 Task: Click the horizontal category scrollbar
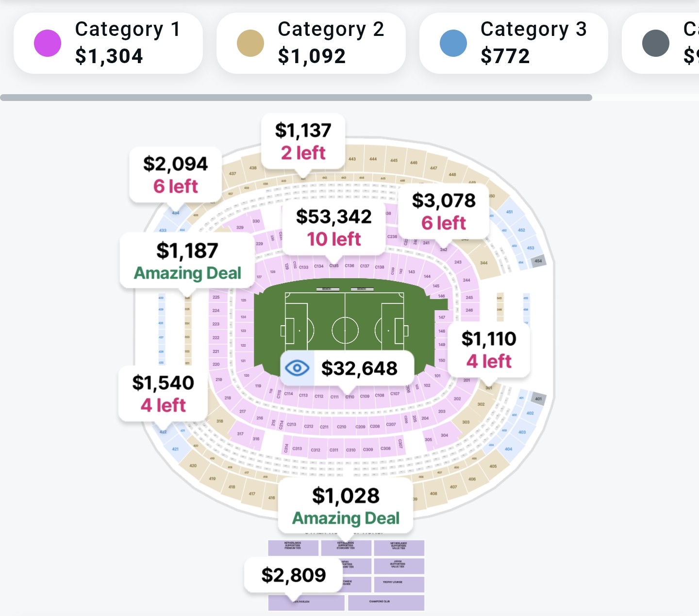(x=296, y=98)
